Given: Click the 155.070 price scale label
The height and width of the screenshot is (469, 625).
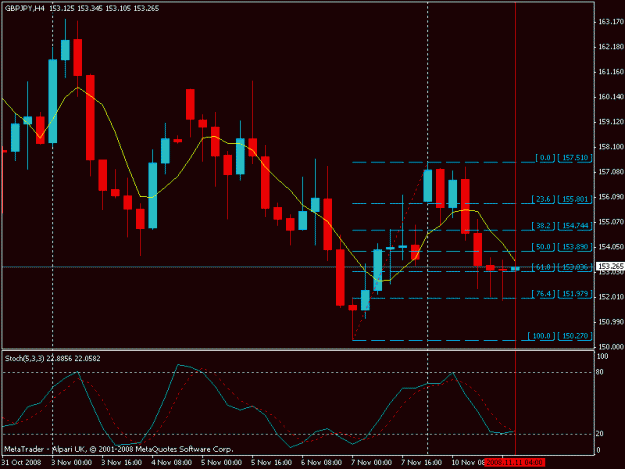Looking at the screenshot, I should point(611,222).
